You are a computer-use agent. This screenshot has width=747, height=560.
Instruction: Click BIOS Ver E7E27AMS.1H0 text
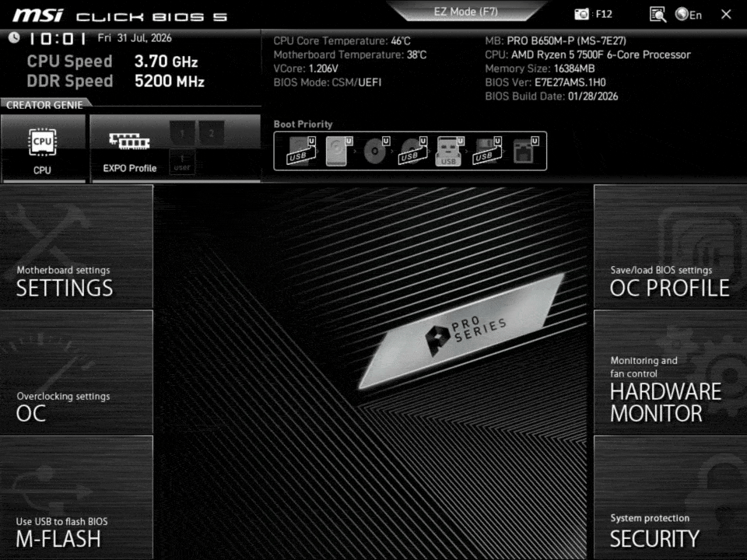pos(545,82)
